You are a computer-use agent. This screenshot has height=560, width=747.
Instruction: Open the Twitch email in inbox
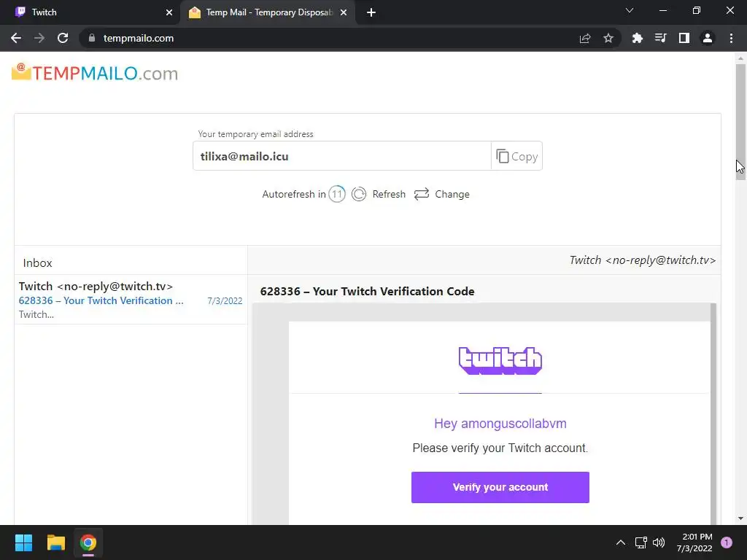click(x=131, y=300)
